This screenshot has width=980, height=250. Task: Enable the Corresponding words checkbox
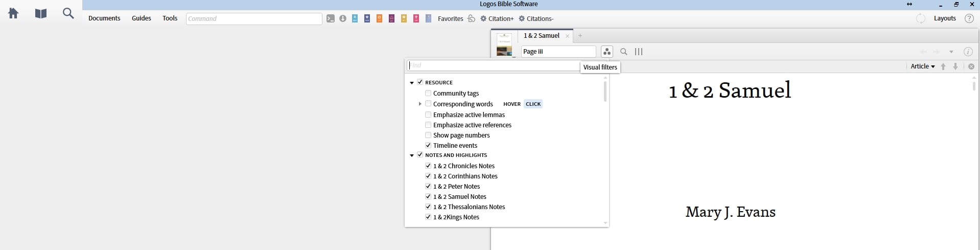[x=428, y=104]
